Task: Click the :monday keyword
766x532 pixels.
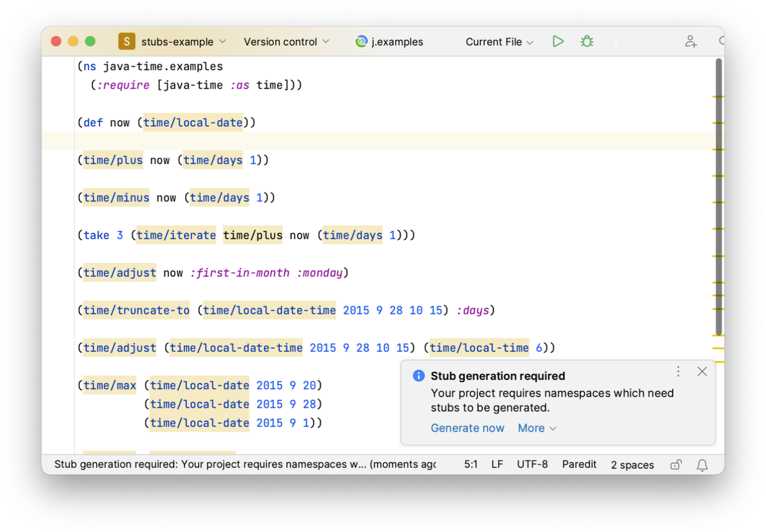Action: [319, 273]
